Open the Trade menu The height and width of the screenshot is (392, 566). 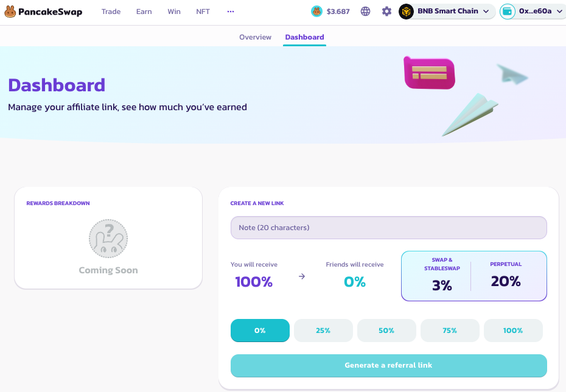point(111,12)
